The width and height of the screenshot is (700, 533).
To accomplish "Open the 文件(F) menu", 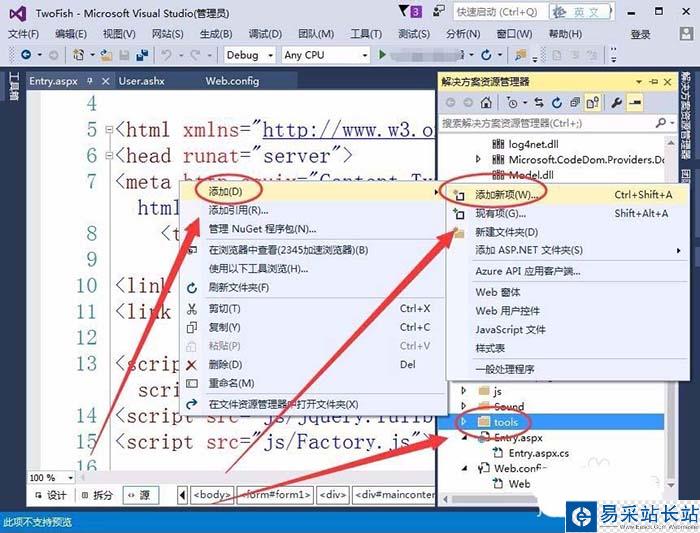I will (x=24, y=34).
